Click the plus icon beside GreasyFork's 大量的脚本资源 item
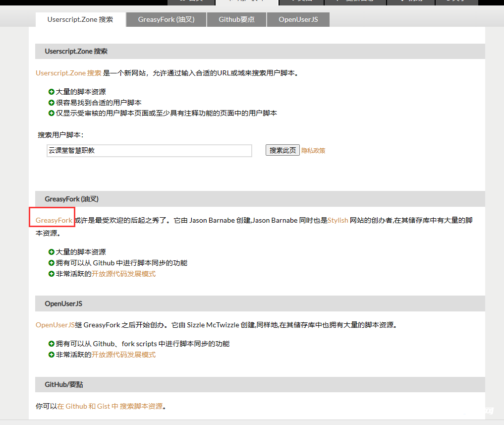The image size is (504, 425). 51,252
